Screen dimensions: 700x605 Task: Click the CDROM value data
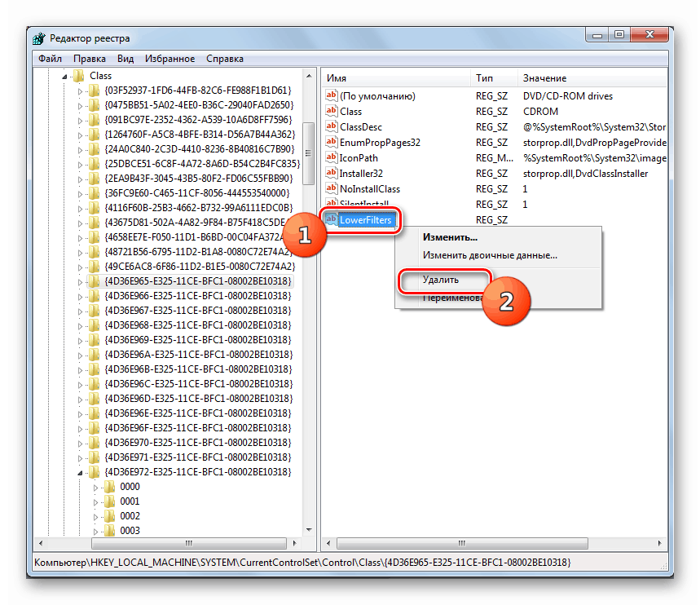[x=540, y=111]
